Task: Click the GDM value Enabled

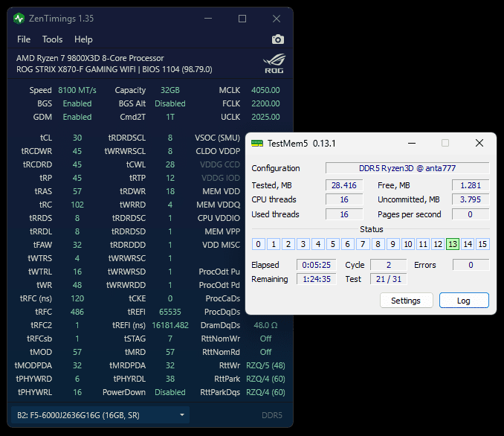Action: [x=77, y=117]
